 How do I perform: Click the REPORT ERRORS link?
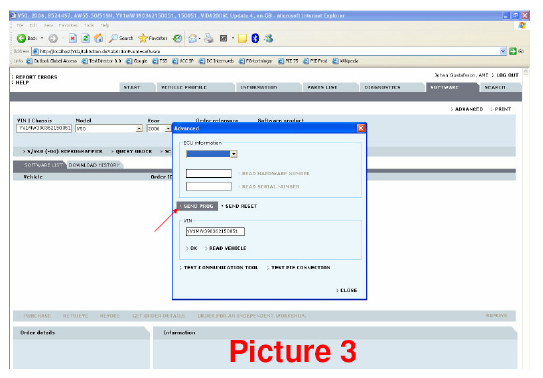point(36,77)
